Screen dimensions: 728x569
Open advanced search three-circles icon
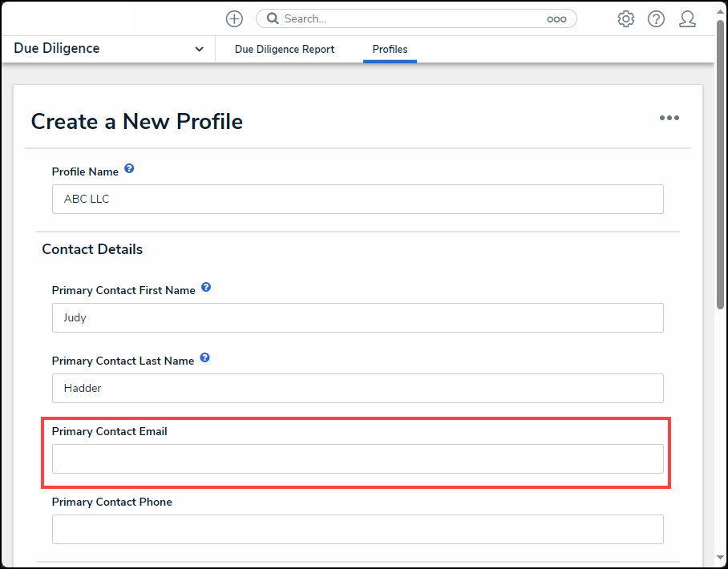tap(556, 19)
